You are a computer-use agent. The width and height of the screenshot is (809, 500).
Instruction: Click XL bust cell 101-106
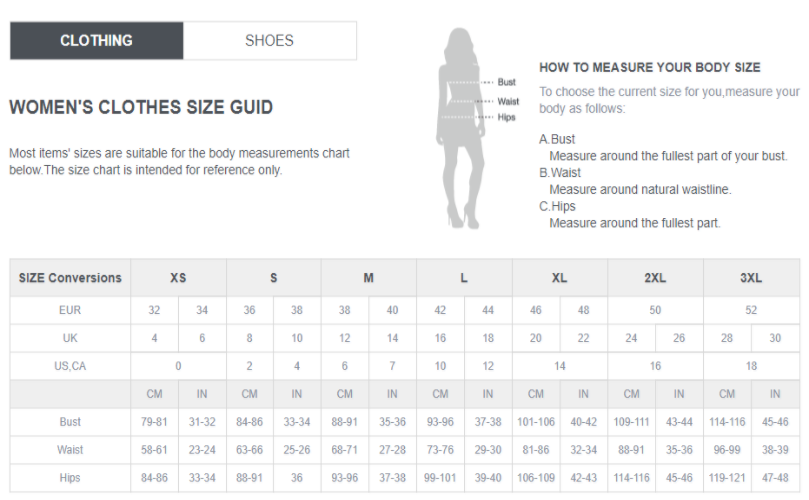coord(536,422)
